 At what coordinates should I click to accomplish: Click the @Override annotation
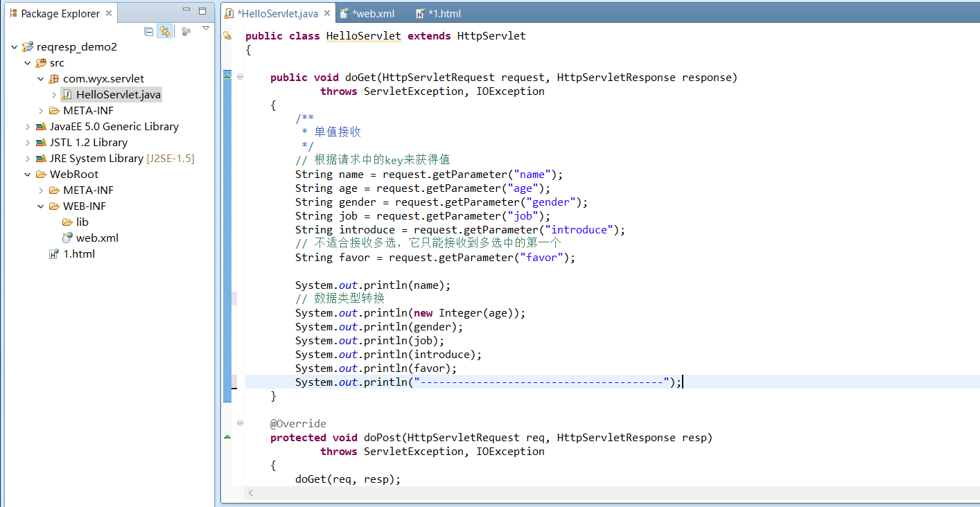pyautogui.click(x=298, y=424)
